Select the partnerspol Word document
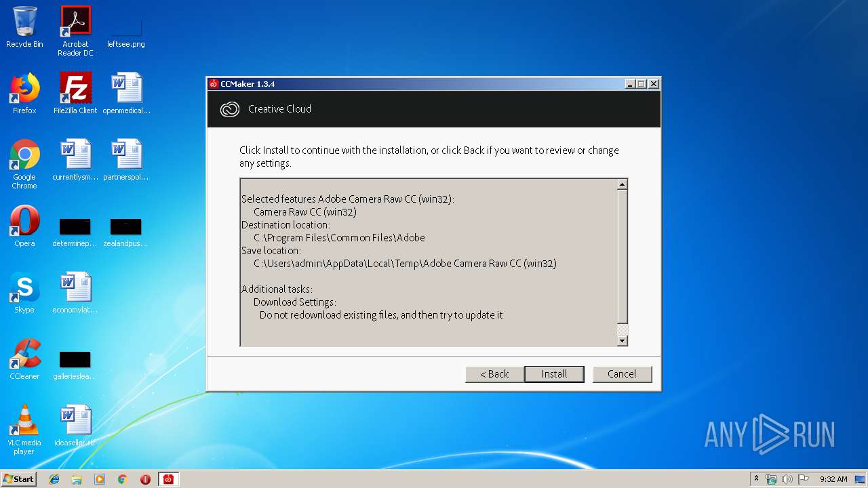This screenshot has height=488, width=868. tap(126, 160)
